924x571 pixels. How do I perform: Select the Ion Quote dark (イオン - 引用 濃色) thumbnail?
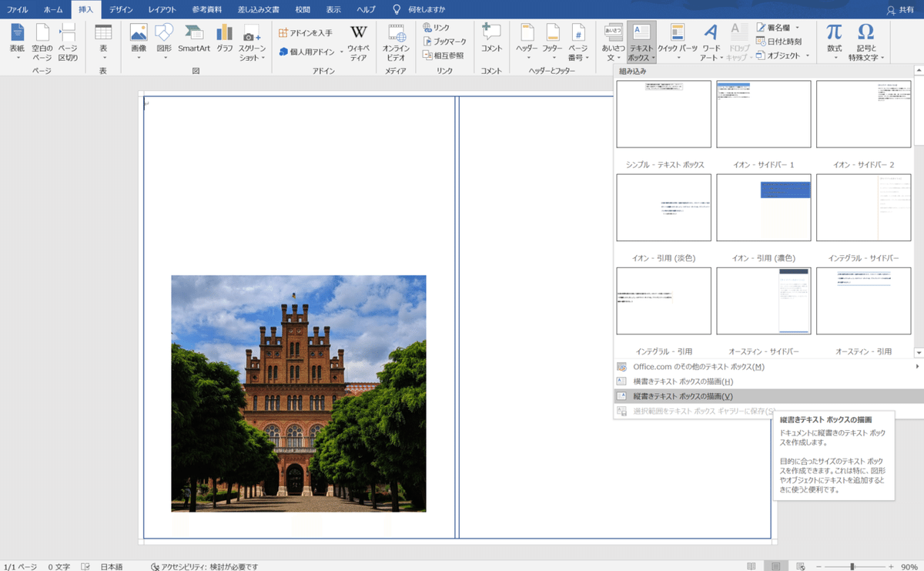(x=764, y=207)
